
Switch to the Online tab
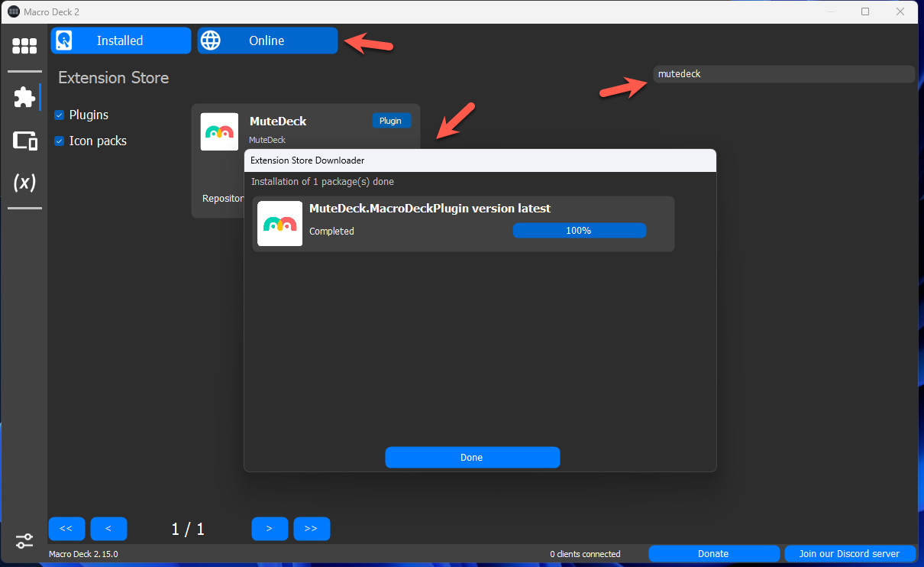click(267, 40)
